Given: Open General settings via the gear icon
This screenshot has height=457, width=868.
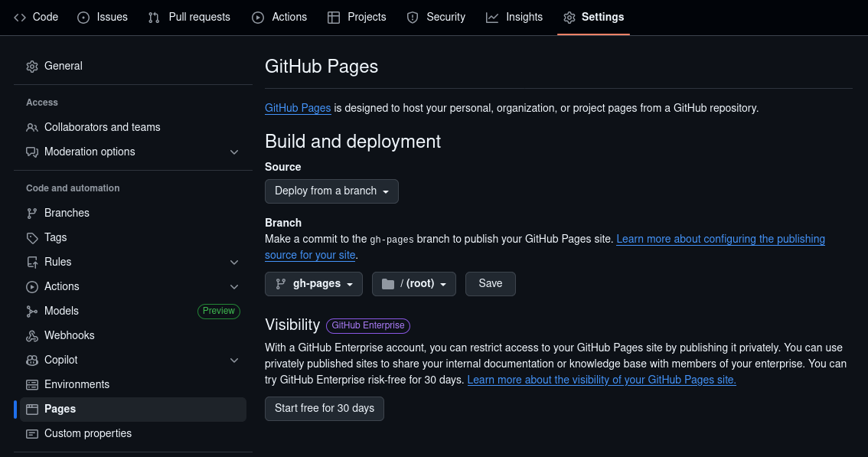Looking at the screenshot, I should [32, 66].
